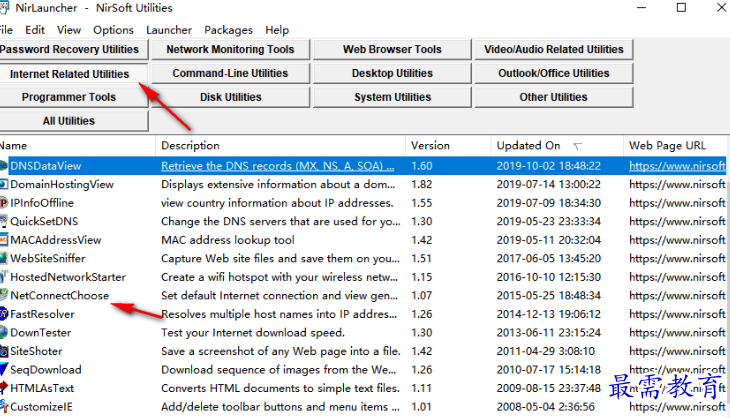Image resolution: width=730 pixels, height=418 pixels.
Task: Select the SeqDownload utility name
Action: (46, 370)
